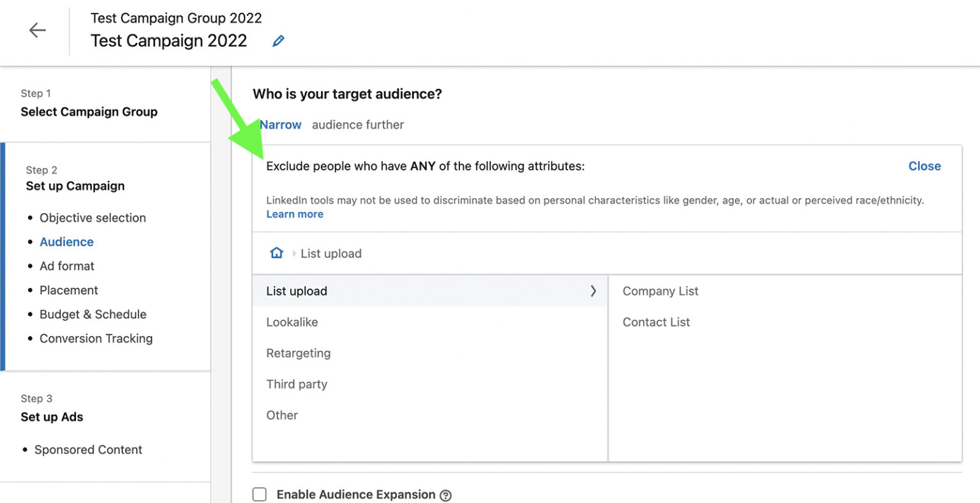Navigate to Conversion Tracking
The height and width of the screenshot is (503, 980).
point(96,338)
